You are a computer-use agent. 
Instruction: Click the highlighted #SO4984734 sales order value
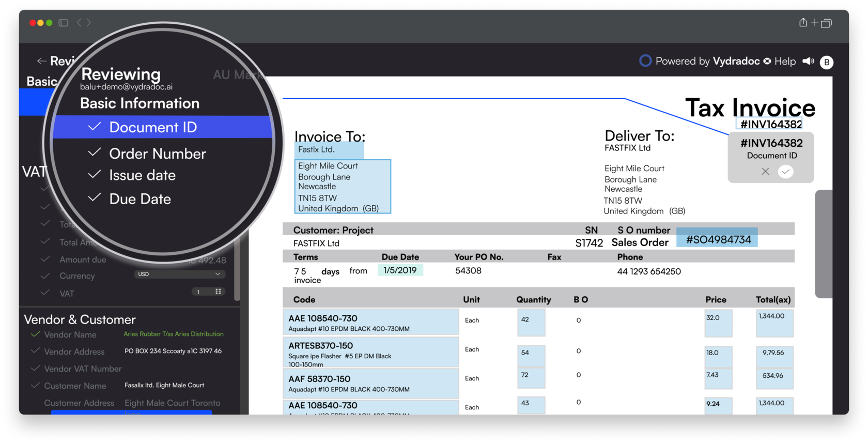click(x=718, y=239)
